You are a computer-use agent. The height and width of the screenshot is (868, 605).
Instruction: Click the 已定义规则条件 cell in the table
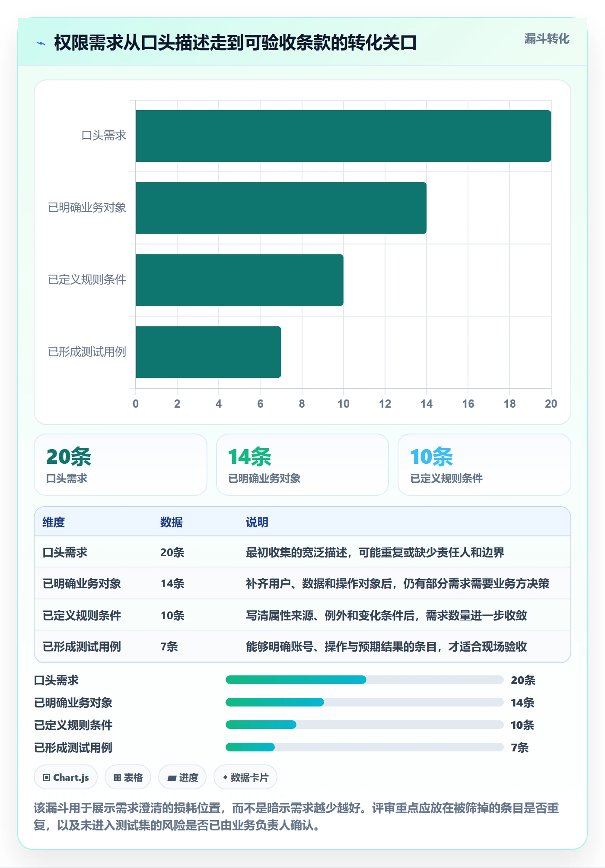point(82,615)
